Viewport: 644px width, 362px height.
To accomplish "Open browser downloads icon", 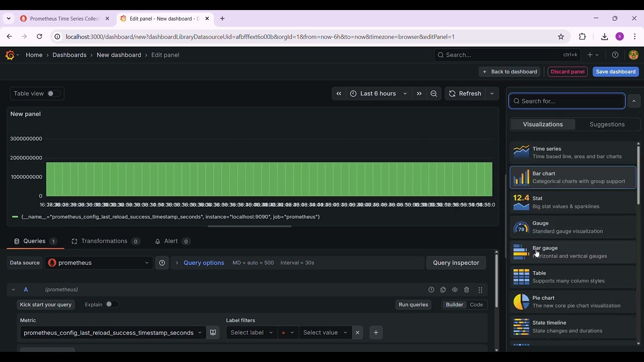I will 604,37.
